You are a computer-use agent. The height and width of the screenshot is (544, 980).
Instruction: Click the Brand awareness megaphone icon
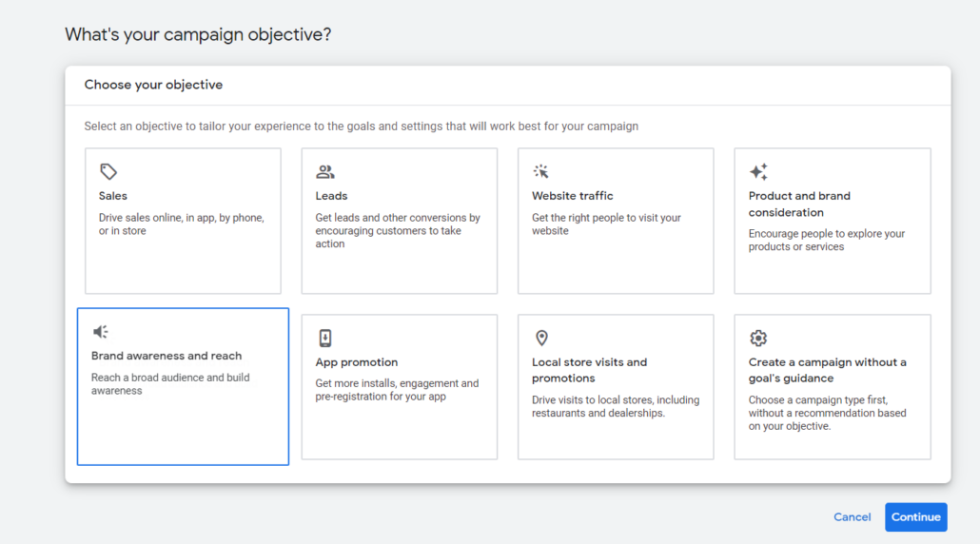(101, 332)
